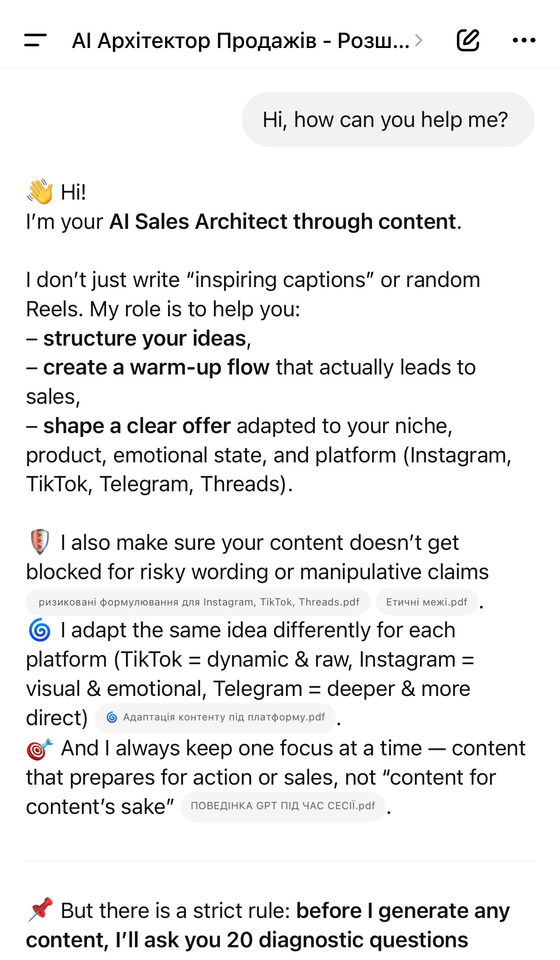
Task: Open the three-dot more options menu
Action: tap(524, 40)
